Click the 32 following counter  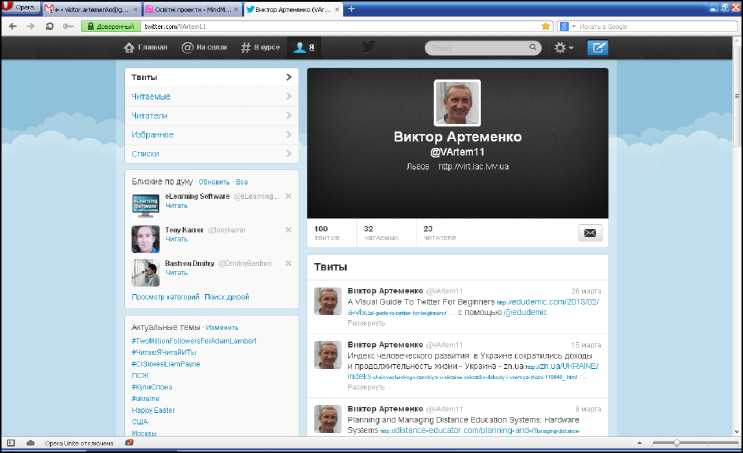coord(381,233)
